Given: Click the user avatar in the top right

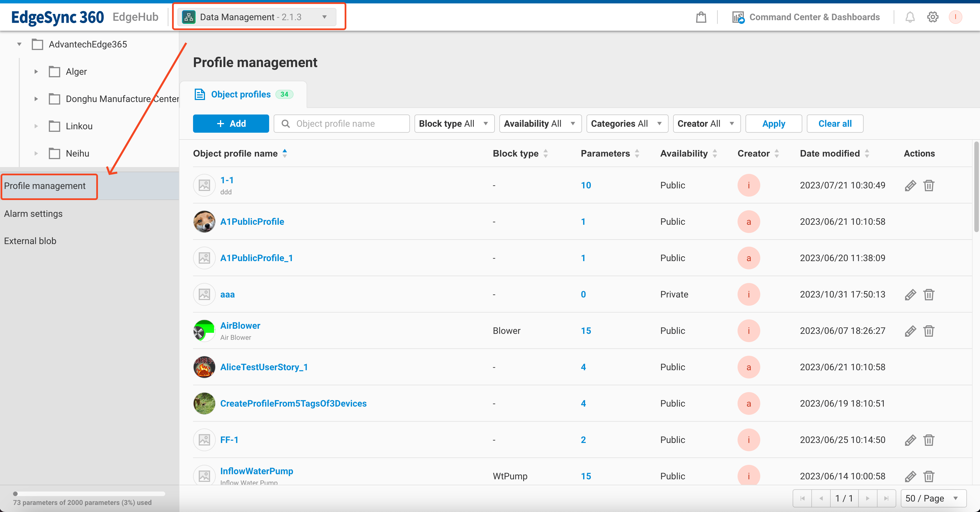Looking at the screenshot, I should click(x=956, y=17).
